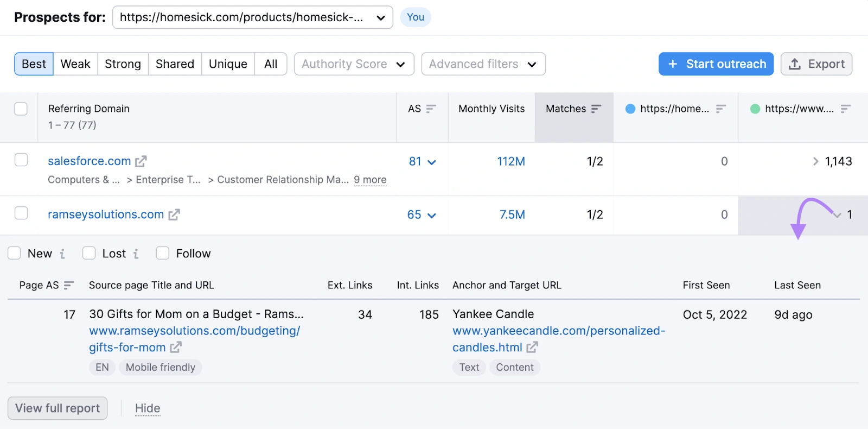The height and width of the screenshot is (429, 868).
Task: Expand ramseysolutions.com AS 65 chevron
Action: coord(432,215)
